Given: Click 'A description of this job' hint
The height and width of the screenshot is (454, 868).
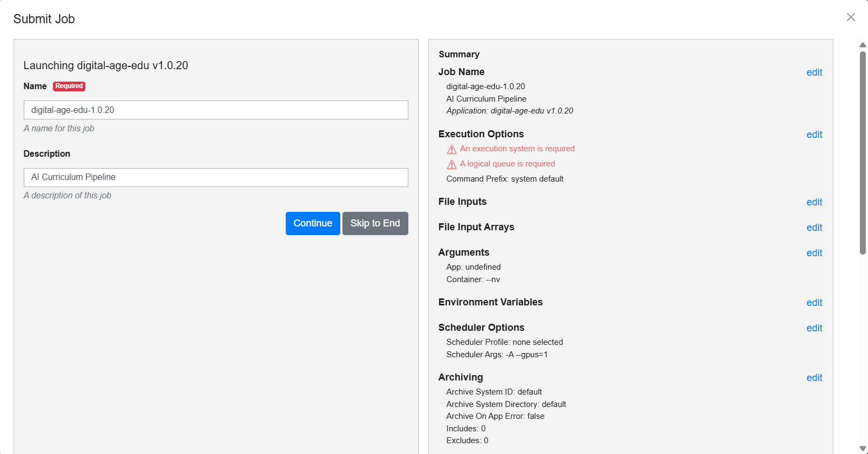Looking at the screenshot, I should pos(68,195).
